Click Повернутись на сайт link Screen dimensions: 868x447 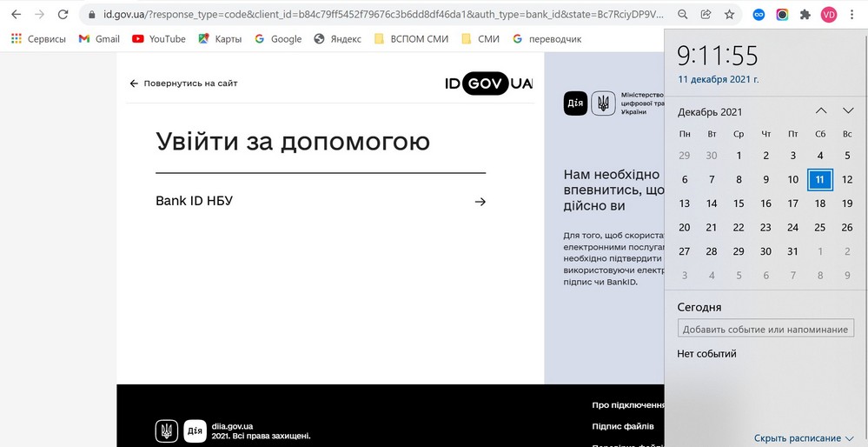[183, 83]
